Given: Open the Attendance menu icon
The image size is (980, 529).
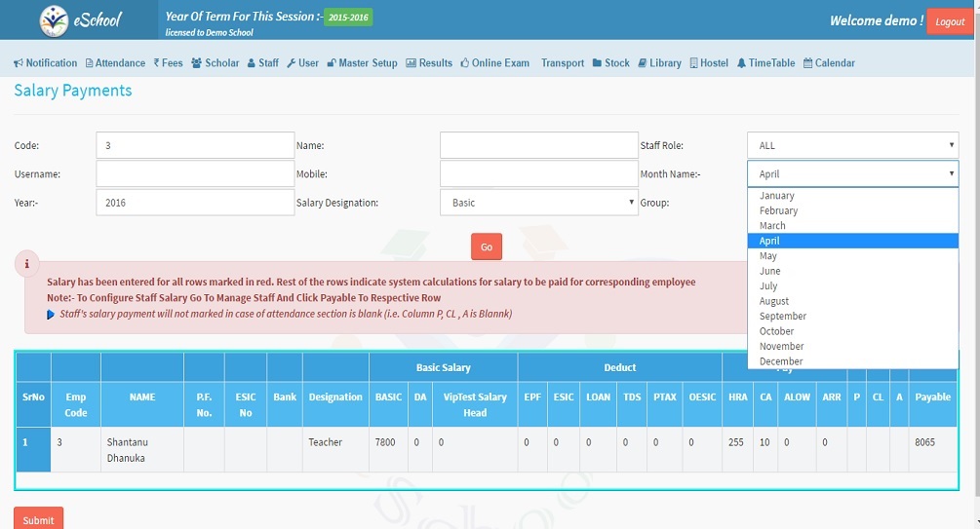Looking at the screenshot, I should pos(90,63).
